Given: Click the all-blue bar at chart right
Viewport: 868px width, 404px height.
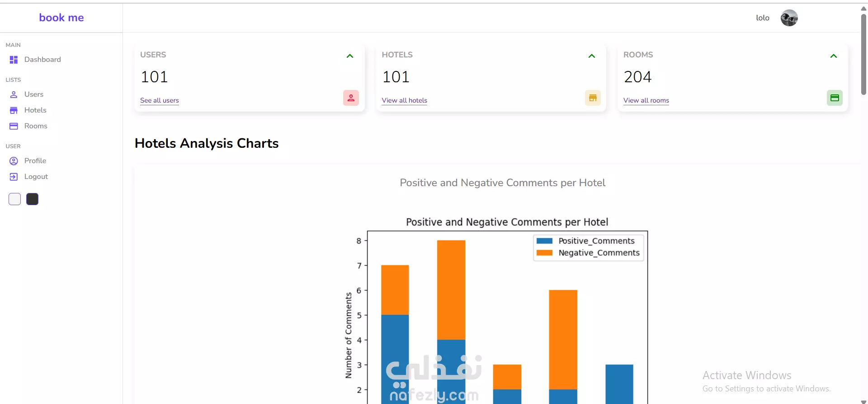Looking at the screenshot, I should coord(619,384).
